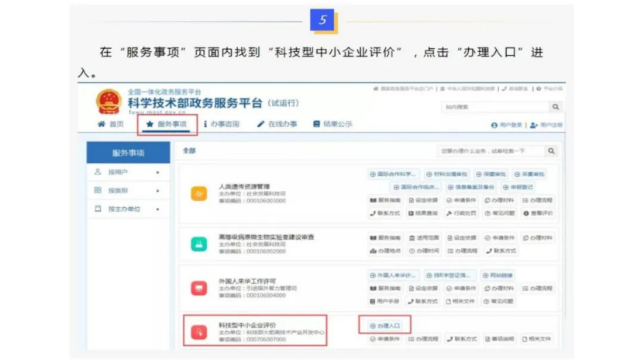Viewport: 644px width, 363px height.
Task: Open 信息备案及备份 entry button
Action: click(470, 188)
